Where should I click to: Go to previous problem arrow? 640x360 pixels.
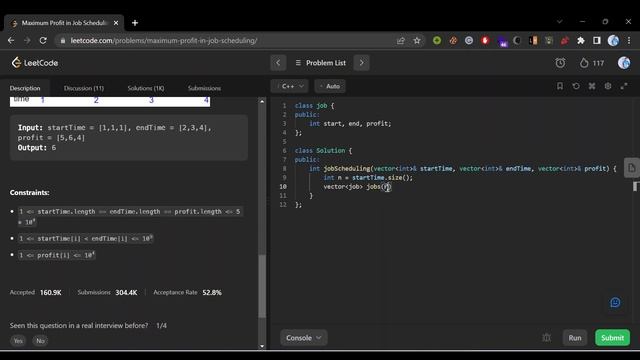(x=278, y=63)
